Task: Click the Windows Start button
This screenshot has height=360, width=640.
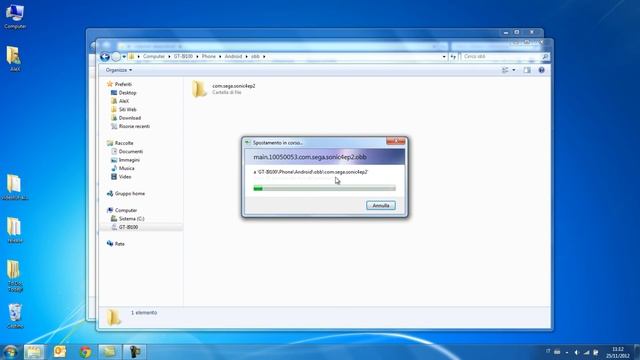Action: pos(10,351)
